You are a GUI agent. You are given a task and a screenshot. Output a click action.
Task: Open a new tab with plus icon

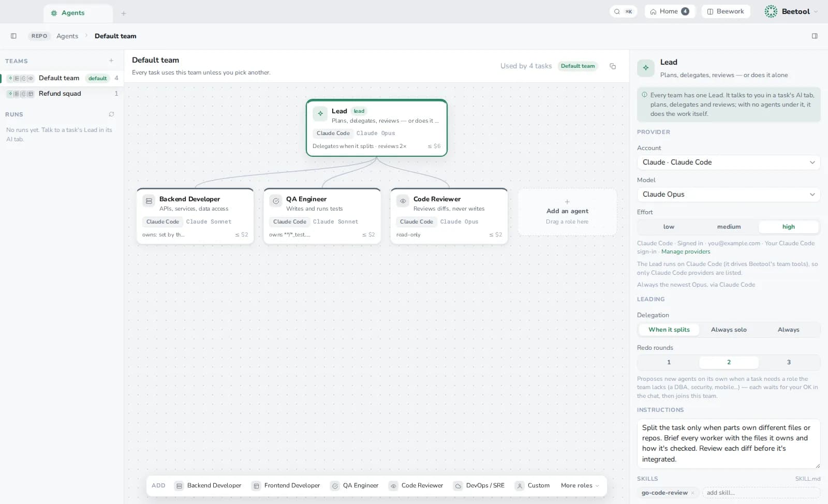tap(124, 13)
